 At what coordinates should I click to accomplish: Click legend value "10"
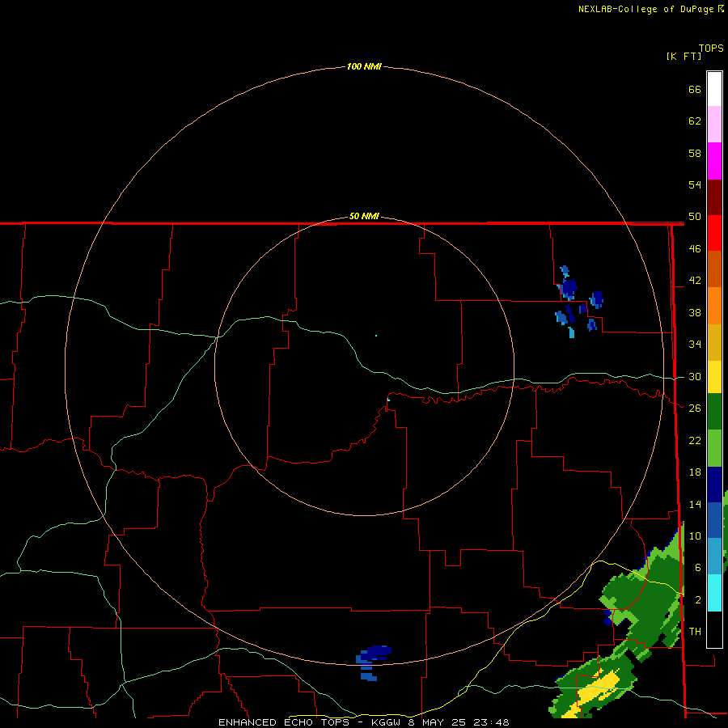click(695, 535)
